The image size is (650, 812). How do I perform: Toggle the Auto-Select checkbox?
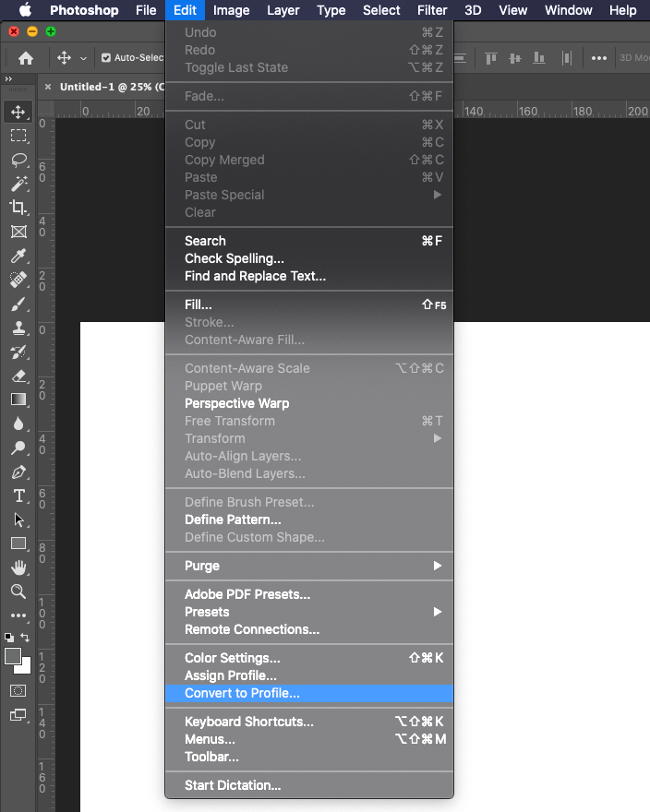pos(106,58)
